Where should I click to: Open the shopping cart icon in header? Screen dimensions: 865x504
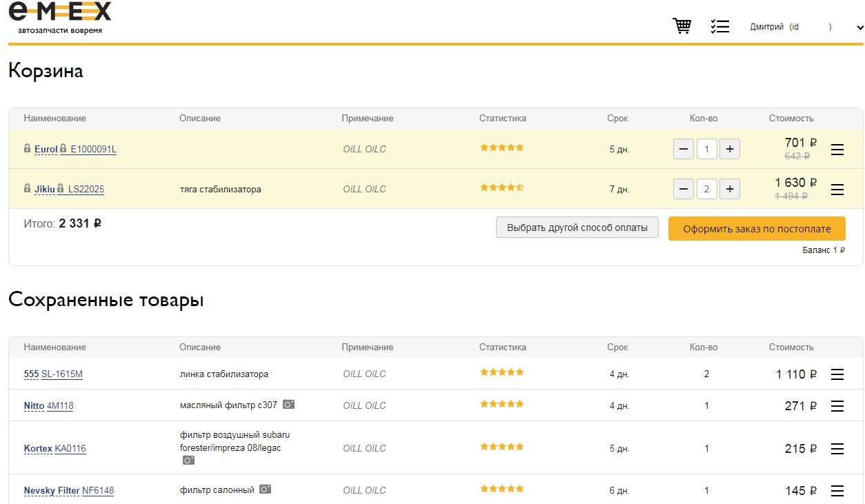click(x=682, y=26)
